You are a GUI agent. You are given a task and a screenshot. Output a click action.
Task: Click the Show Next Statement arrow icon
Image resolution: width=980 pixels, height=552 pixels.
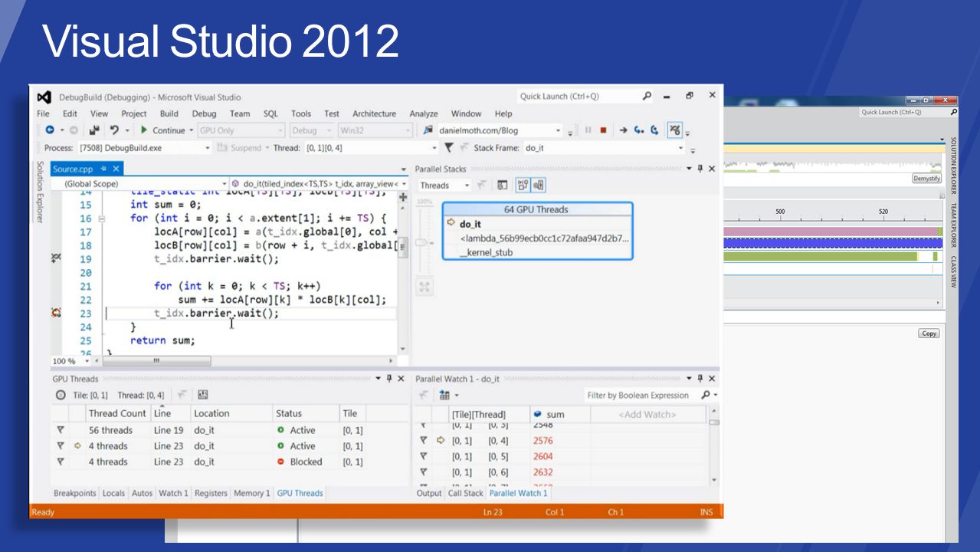click(624, 130)
